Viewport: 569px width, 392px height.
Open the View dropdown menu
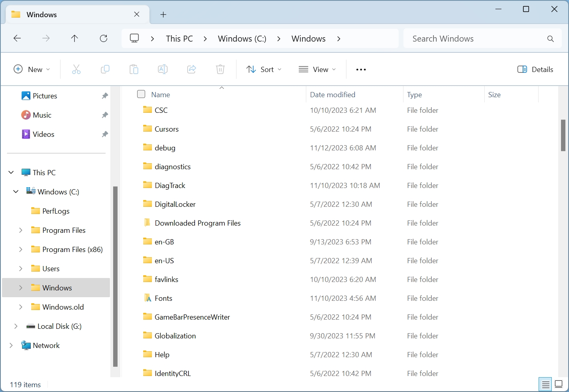click(317, 70)
